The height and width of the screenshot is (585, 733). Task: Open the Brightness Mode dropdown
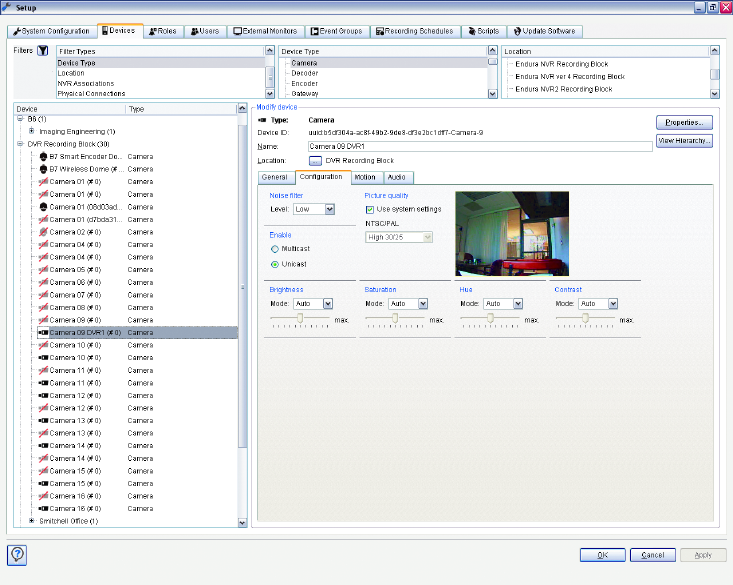point(327,303)
